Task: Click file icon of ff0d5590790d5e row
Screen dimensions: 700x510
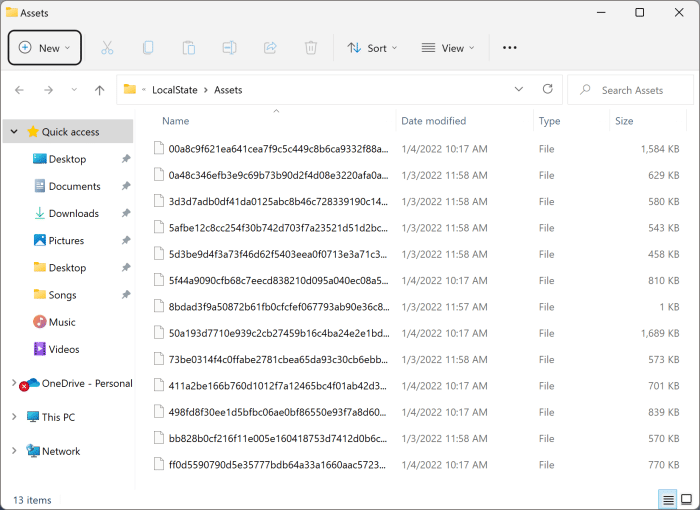Action: coord(159,464)
